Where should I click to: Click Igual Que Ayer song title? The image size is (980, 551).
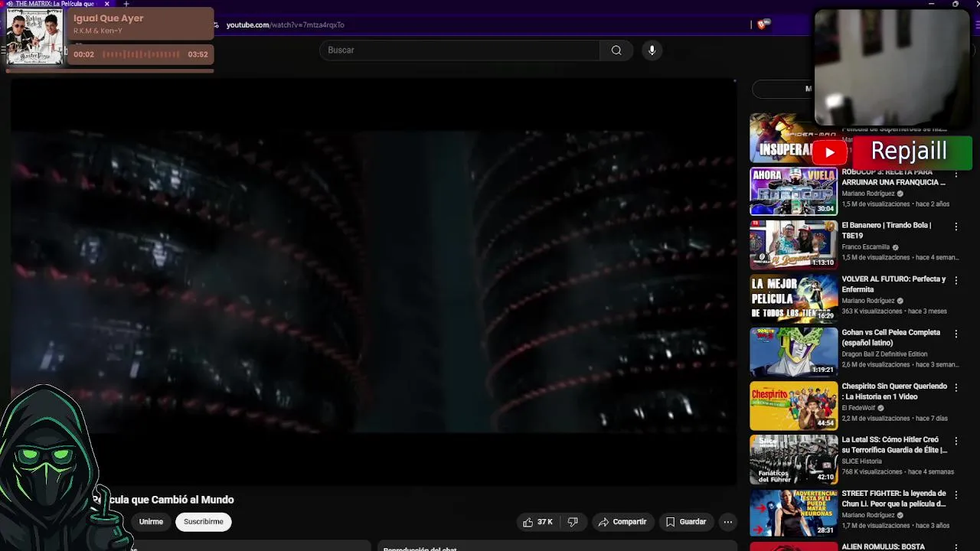coord(108,18)
